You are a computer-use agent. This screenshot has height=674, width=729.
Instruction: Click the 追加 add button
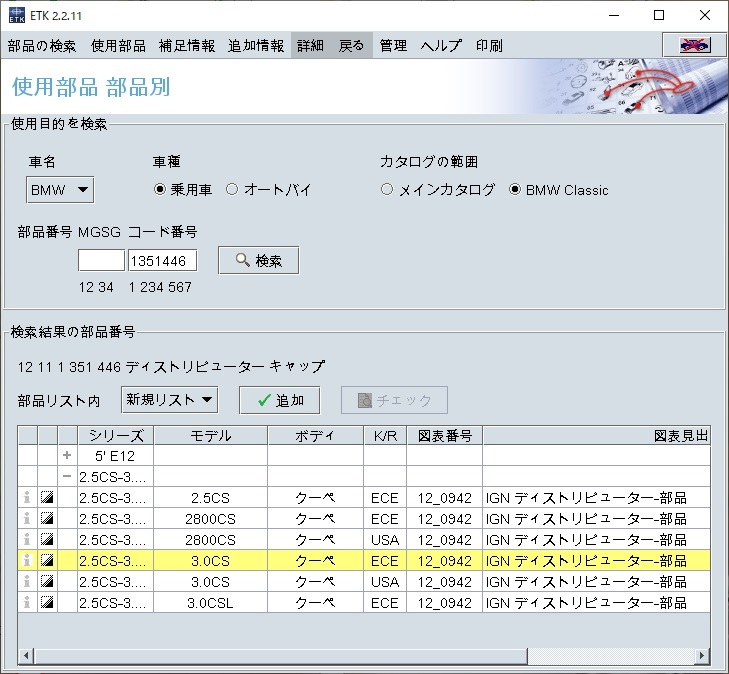pyautogui.click(x=279, y=400)
